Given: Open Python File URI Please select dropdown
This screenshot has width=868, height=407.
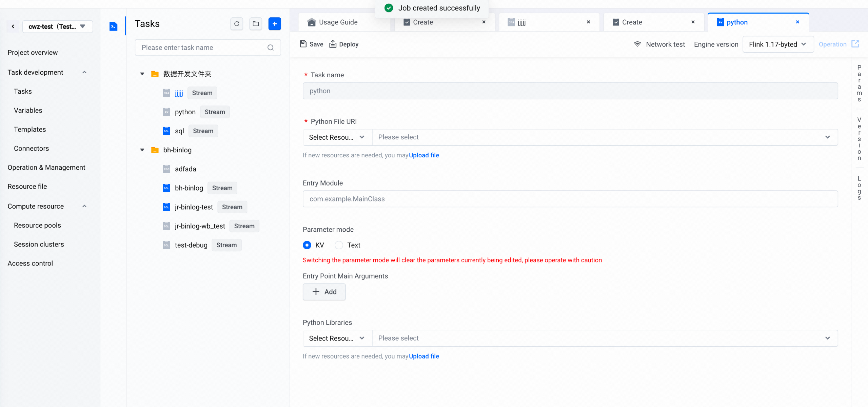Looking at the screenshot, I should click(605, 137).
